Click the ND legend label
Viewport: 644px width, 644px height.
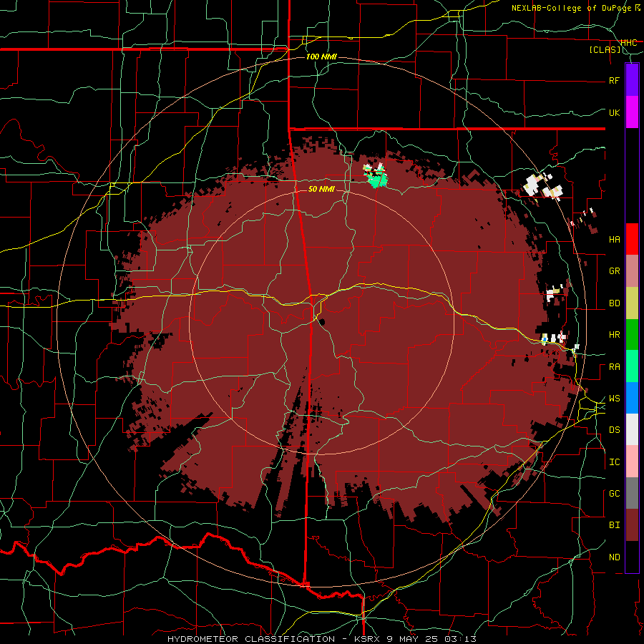tap(615, 557)
